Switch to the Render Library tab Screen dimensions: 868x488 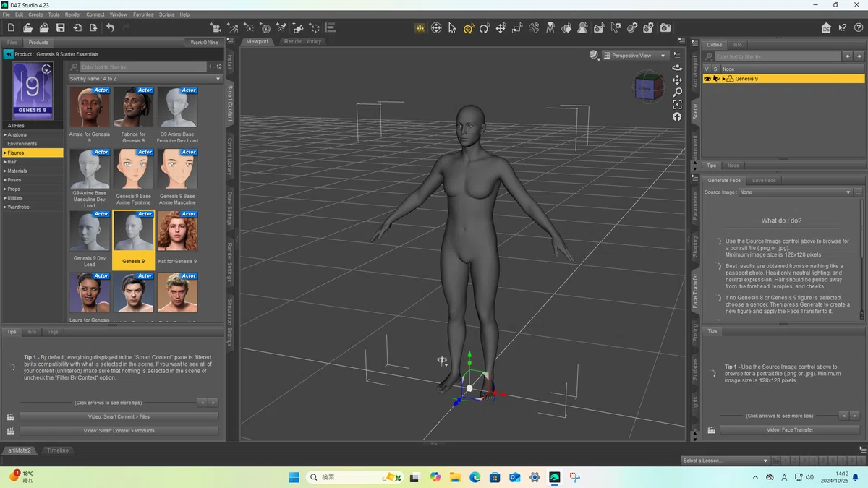[302, 42]
